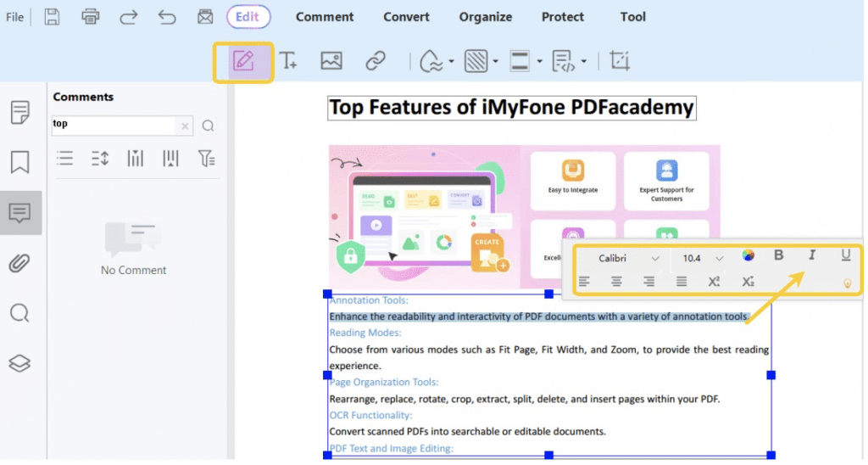The height and width of the screenshot is (465, 868).
Task: Expand the Bates Number dropdown arrow
Action: [x=583, y=62]
